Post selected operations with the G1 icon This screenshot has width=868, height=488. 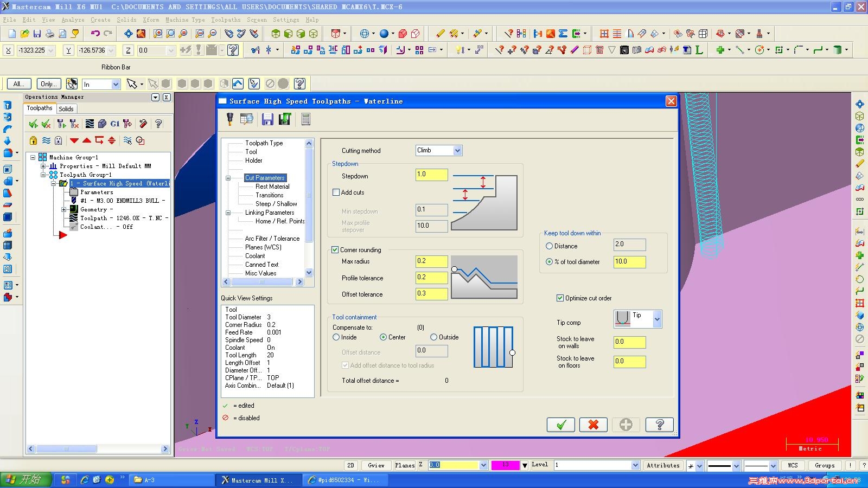pos(115,124)
